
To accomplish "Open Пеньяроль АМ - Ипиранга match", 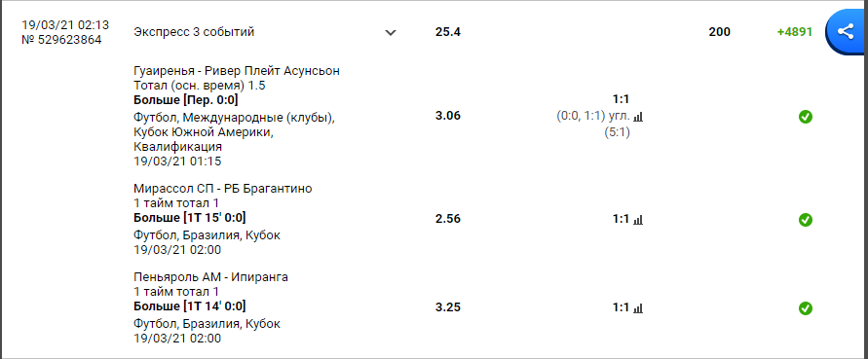I will tap(210, 277).
